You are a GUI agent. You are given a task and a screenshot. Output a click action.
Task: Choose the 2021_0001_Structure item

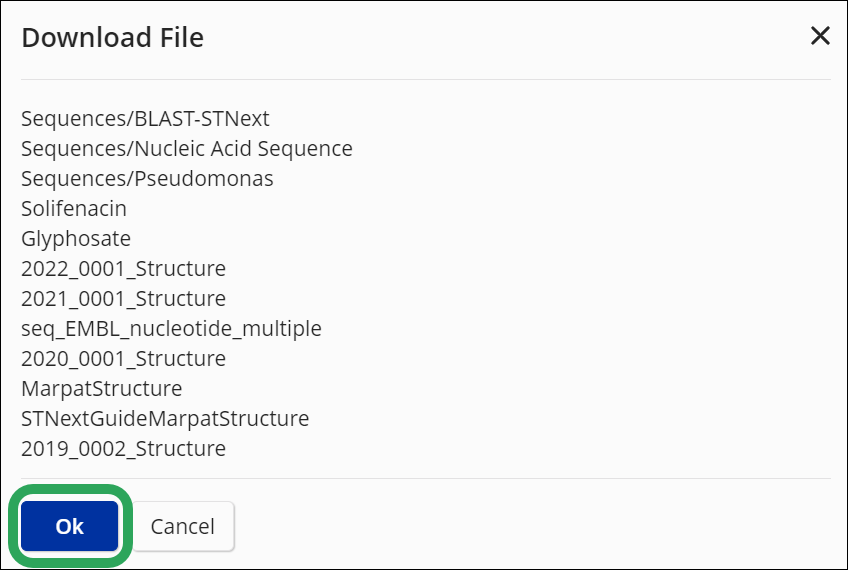point(123,299)
